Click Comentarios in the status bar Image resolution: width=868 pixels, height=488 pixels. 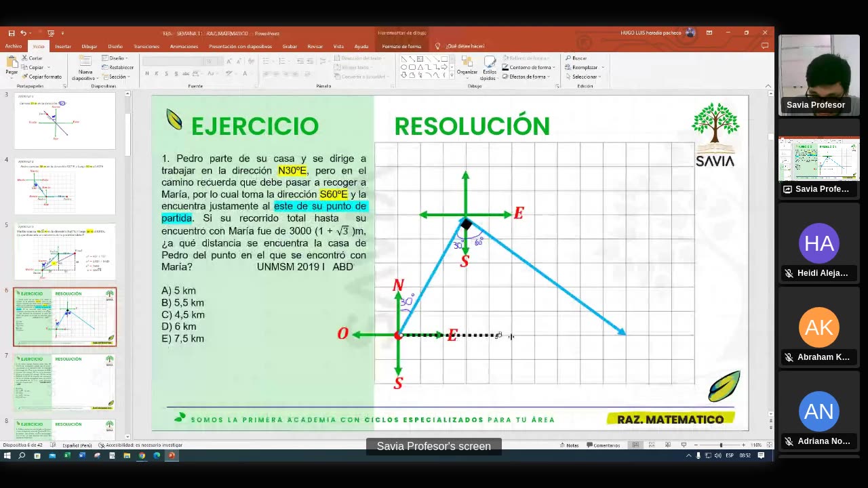pyautogui.click(x=603, y=445)
